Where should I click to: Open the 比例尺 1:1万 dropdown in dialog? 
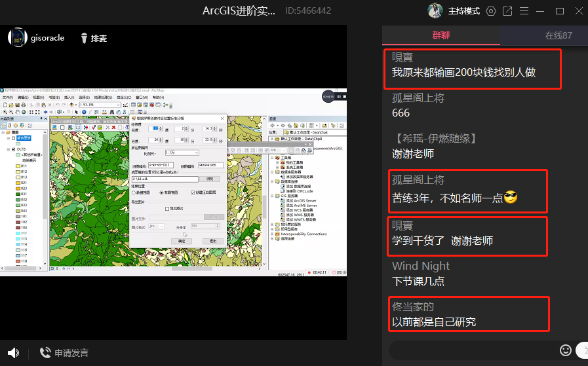(x=182, y=153)
